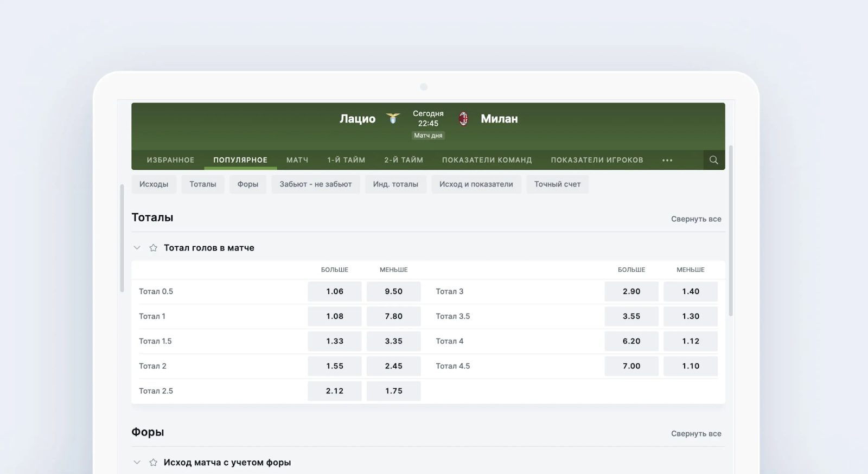
Task: Click the Lazio team logo
Action: pos(393,118)
